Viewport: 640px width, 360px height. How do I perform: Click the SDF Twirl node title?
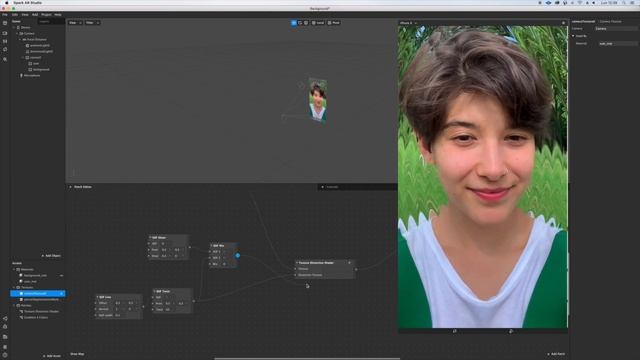(x=162, y=291)
